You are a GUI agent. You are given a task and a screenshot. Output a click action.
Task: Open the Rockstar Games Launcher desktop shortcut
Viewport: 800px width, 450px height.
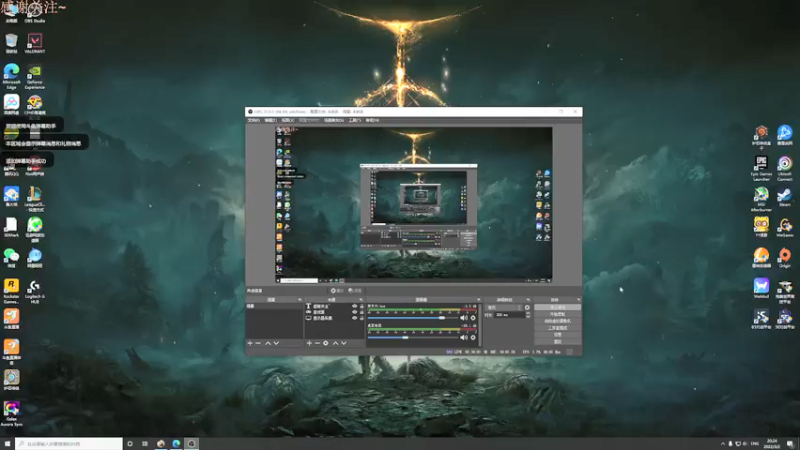(11, 291)
